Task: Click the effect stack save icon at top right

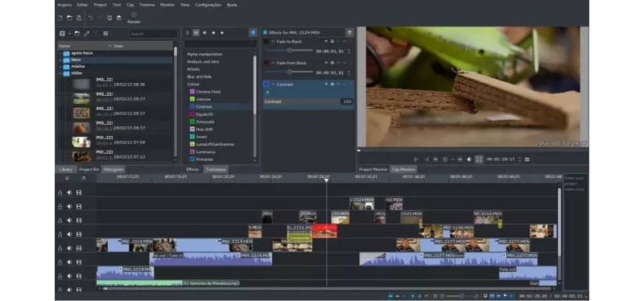Action: [349, 32]
